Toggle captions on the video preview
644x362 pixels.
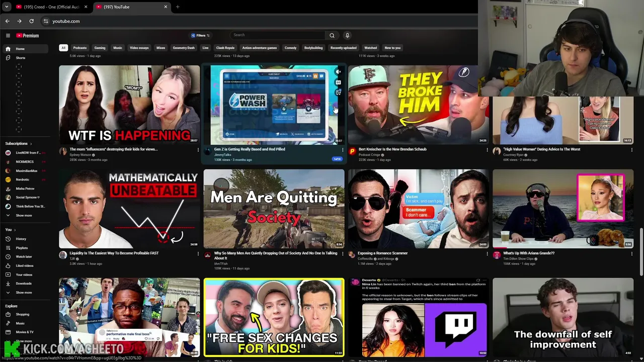click(338, 82)
